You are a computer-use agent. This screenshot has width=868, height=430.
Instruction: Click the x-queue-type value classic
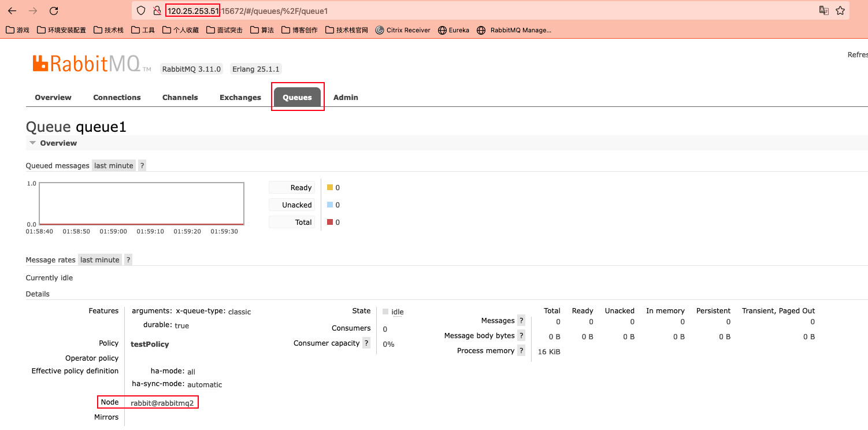coord(239,312)
